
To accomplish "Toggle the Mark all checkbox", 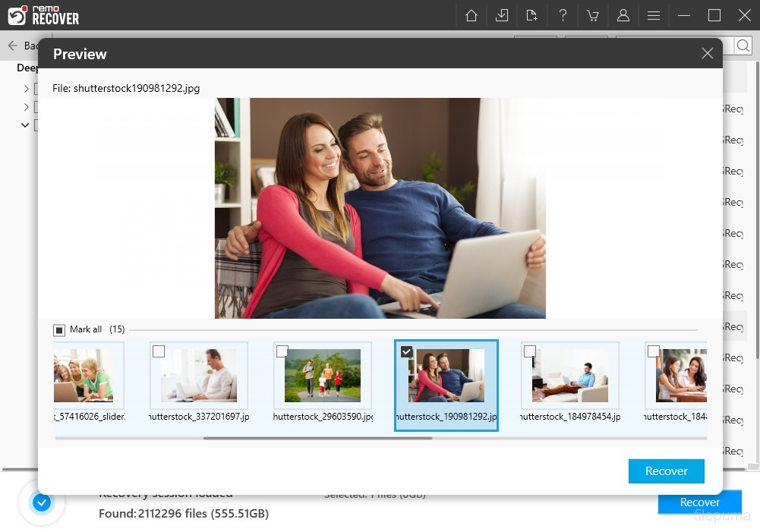I will [x=59, y=330].
